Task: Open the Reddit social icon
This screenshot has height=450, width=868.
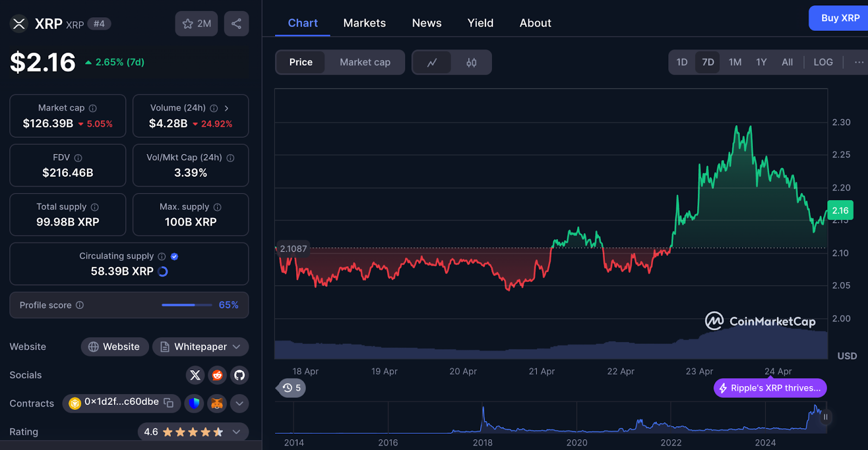Action: (218, 375)
